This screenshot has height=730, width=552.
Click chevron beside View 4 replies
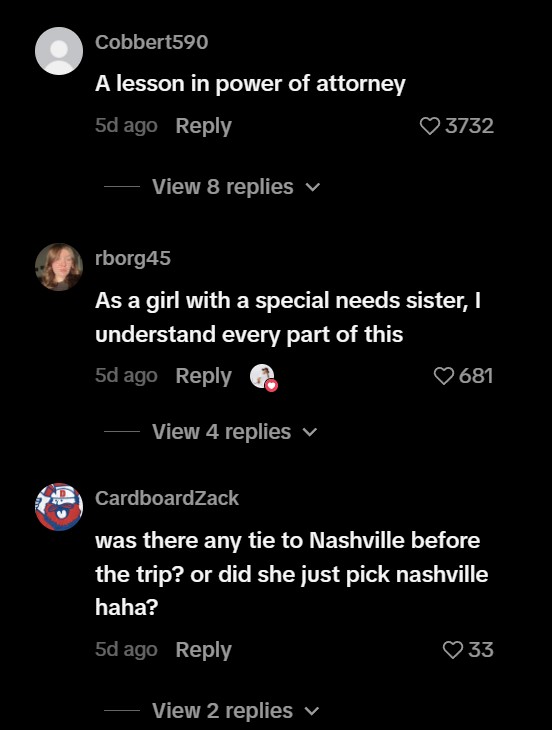[x=310, y=432]
